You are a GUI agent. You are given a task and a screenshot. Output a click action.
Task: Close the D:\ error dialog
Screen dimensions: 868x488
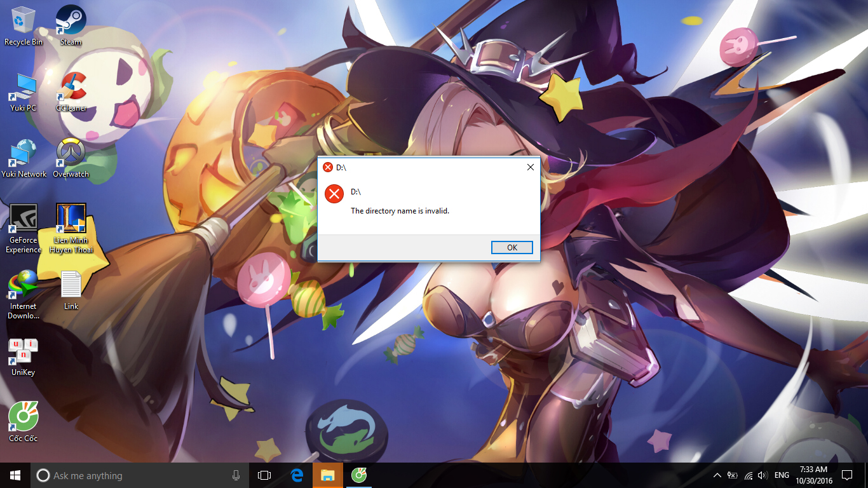click(x=531, y=167)
